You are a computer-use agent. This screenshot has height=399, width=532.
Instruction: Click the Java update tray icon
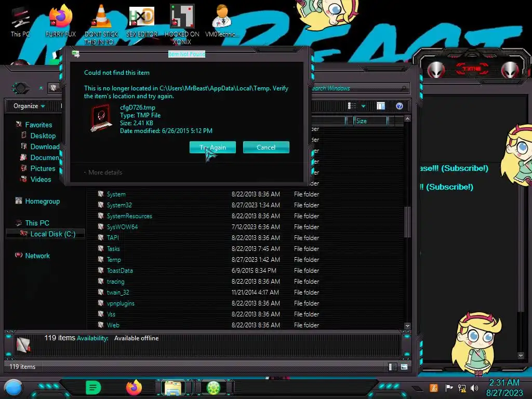tap(434, 388)
